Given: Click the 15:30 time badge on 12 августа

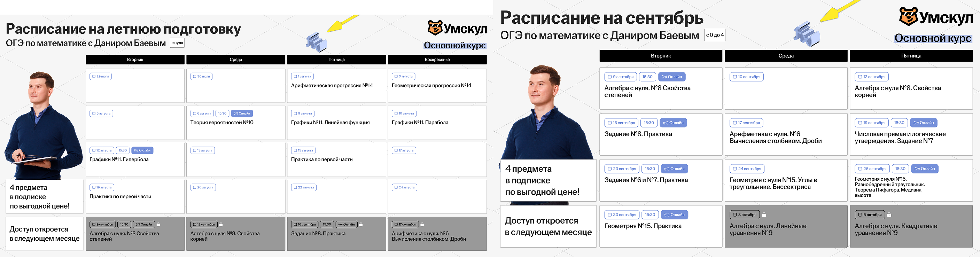Looking at the screenshot, I should (123, 150).
